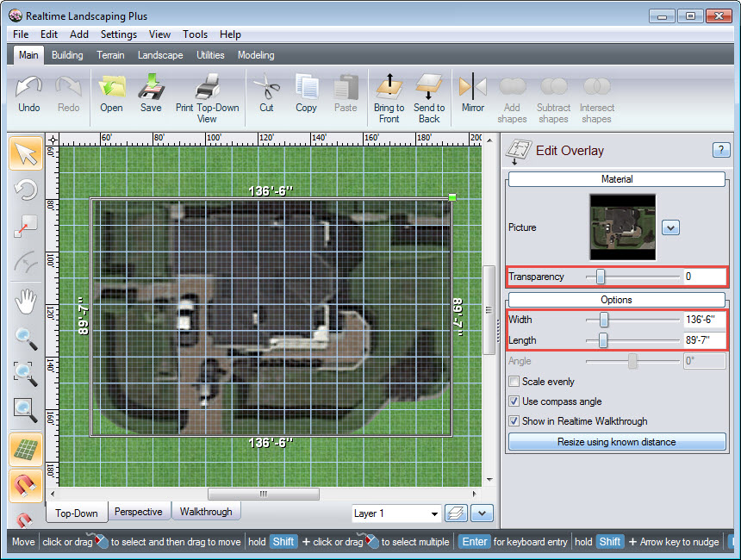
Task: Click the Width value field
Action: [704, 320]
